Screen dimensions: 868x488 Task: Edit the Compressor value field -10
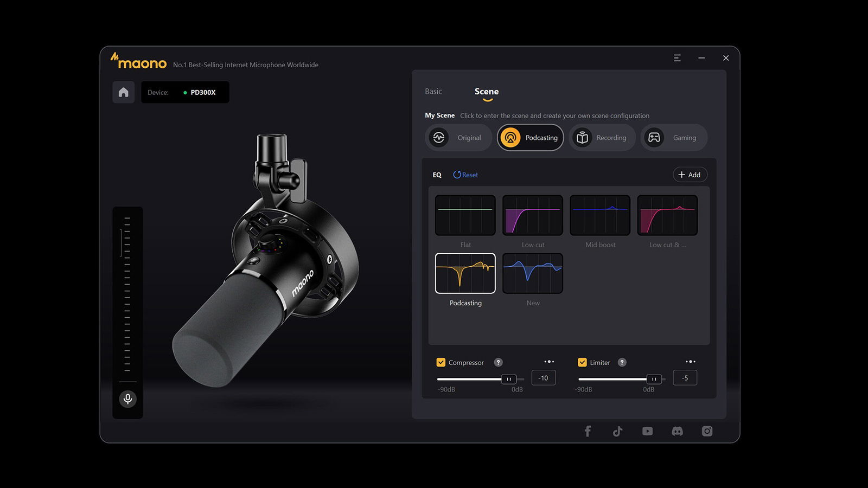point(543,378)
